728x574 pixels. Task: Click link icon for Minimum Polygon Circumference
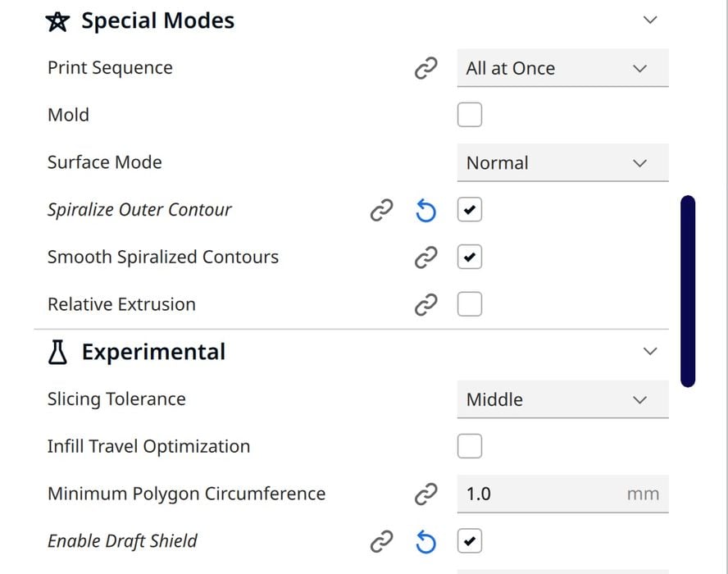click(x=425, y=494)
